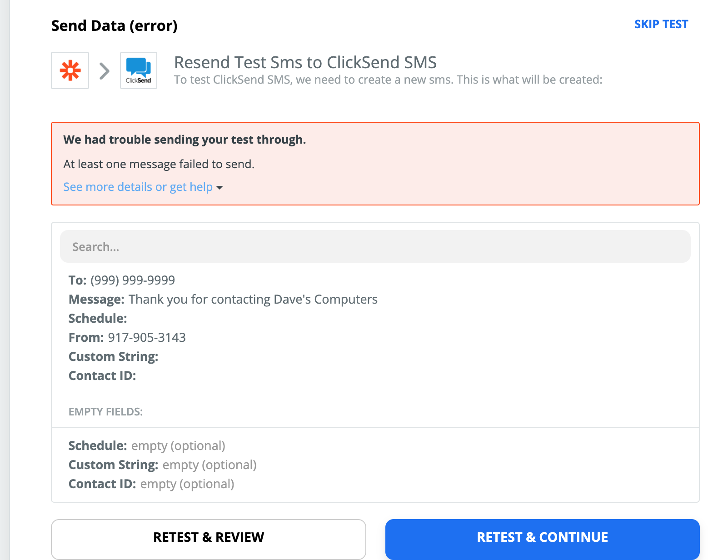The height and width of the screenshot is (560, 728).
Task: Focus the Search field
Action: click(375, 246)
